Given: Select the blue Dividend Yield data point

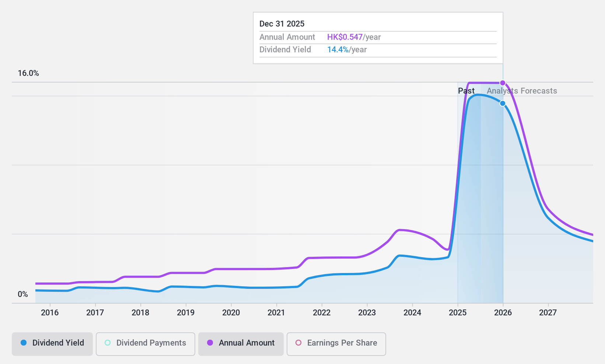Looking at the screenshot, I should (x=503, y=104).
